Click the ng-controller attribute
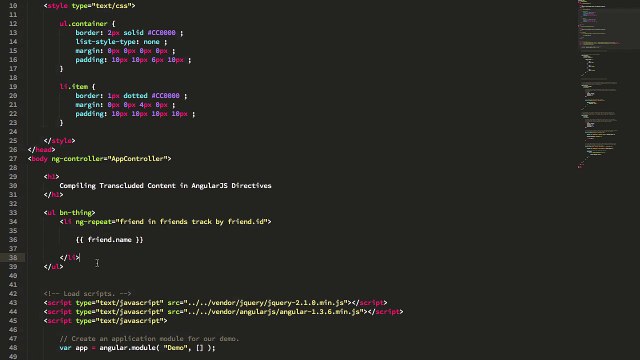The width and height of the screenshot is (640, 360). pos(78,159)
